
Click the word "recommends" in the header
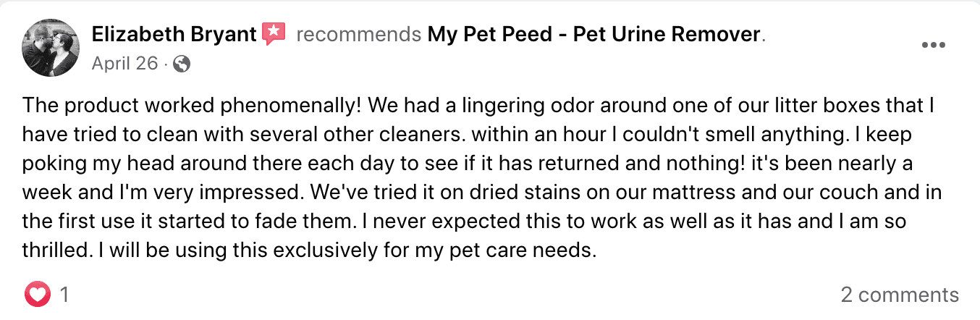359,34
